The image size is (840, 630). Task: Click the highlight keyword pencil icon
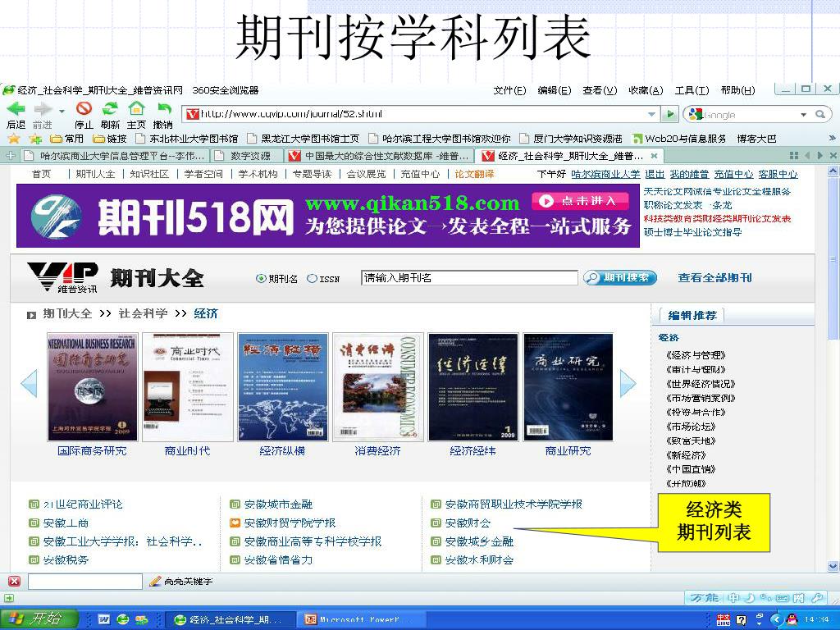155,582
